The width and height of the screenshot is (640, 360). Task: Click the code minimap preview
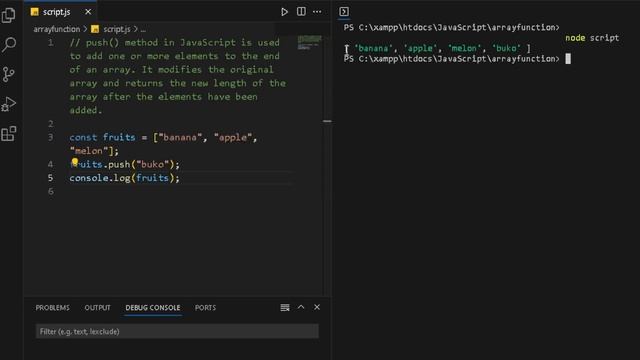coord(309,42)
